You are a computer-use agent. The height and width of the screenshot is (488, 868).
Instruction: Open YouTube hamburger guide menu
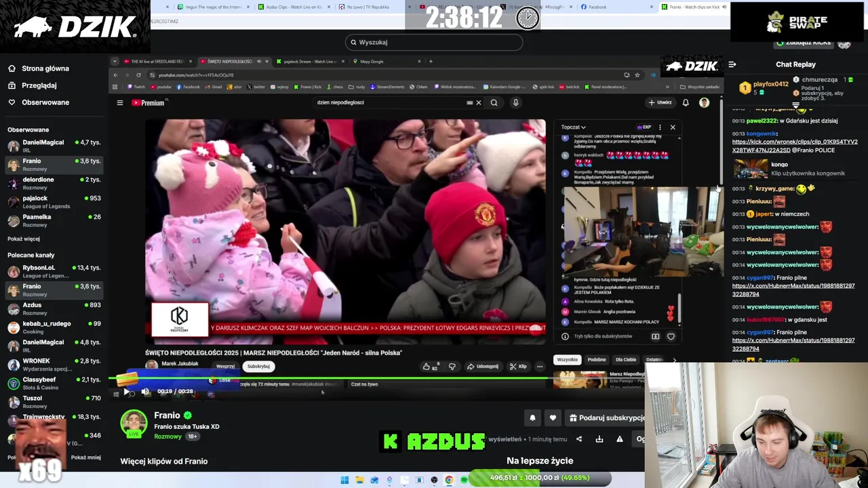coord(120,103)
